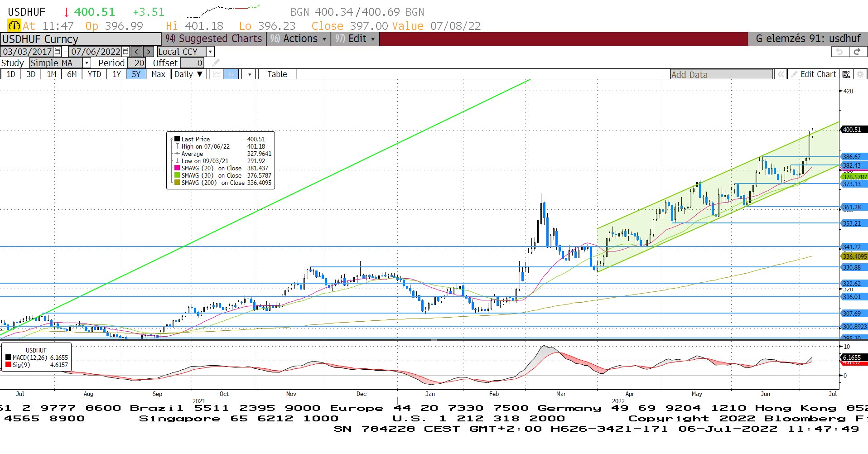Image resolution: width=868 pixels, height=454 pixels.
Task: Collapse the legend box expander
Action: pyautogui.click(x=171, y=139)
